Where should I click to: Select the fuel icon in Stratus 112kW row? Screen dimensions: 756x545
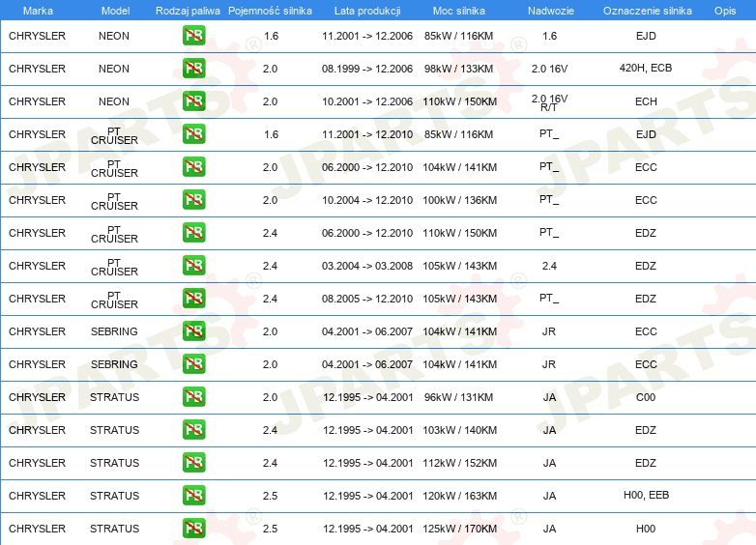point(193,463)
